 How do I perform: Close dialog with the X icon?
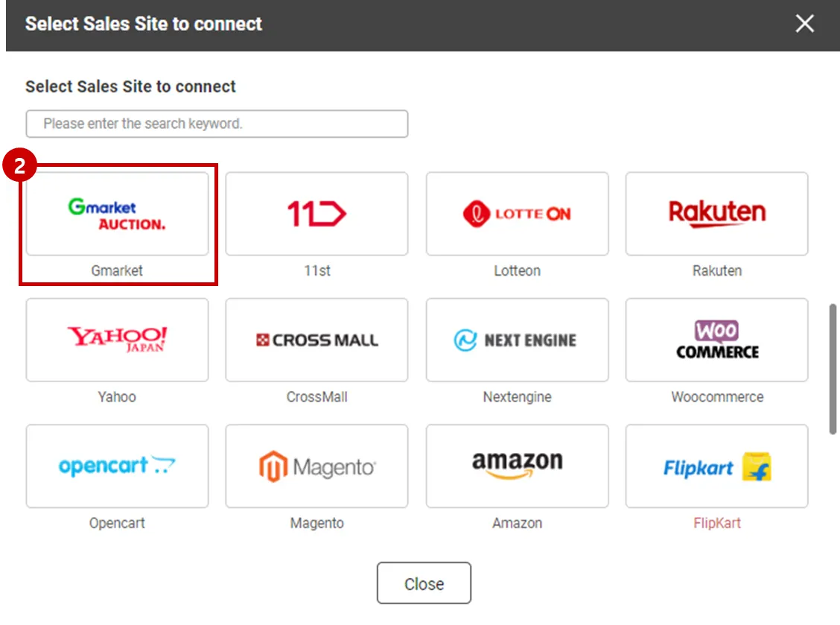[x=804, y=24]
